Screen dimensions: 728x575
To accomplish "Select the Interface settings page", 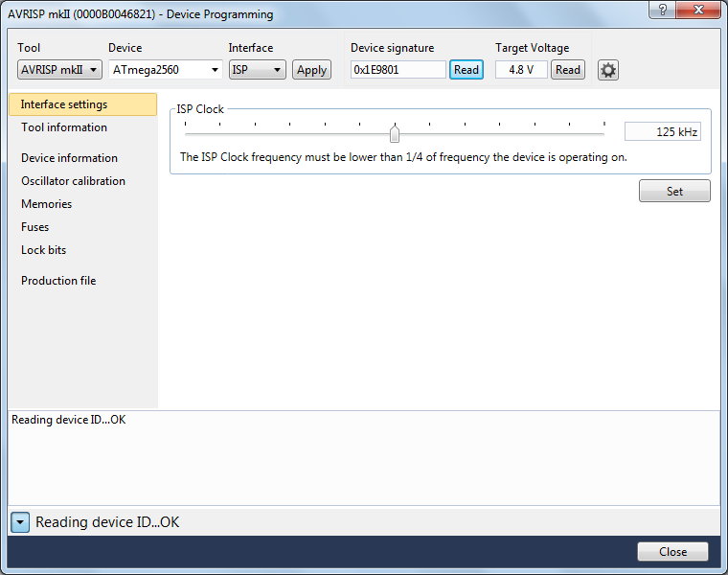I will pyautogui.click(x=64, y=104).
